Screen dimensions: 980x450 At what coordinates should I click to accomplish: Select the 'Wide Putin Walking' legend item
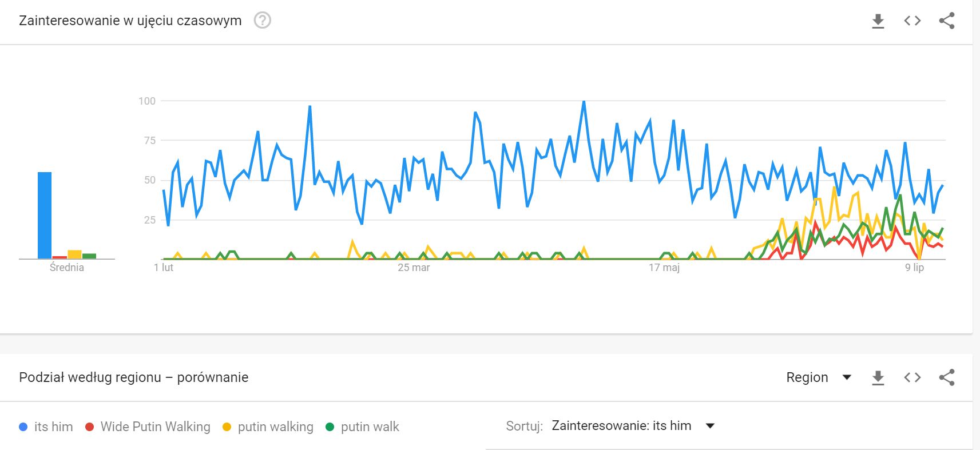[148, 427]
